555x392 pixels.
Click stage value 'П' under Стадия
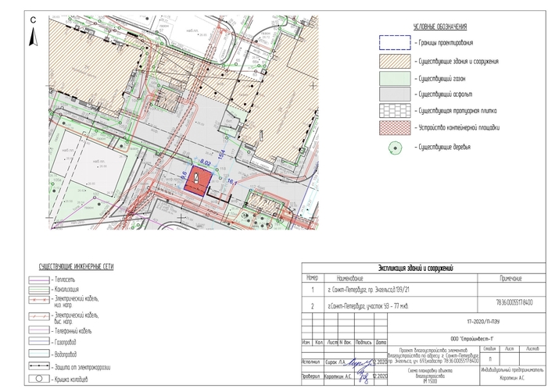coord(490,358)
